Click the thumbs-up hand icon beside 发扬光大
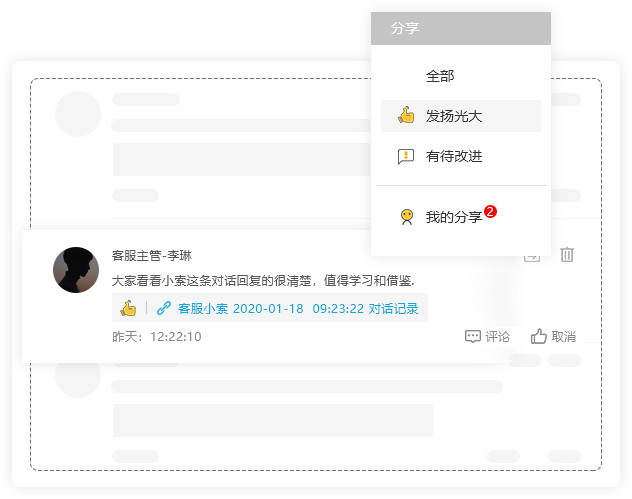 [x=406, y=115]
